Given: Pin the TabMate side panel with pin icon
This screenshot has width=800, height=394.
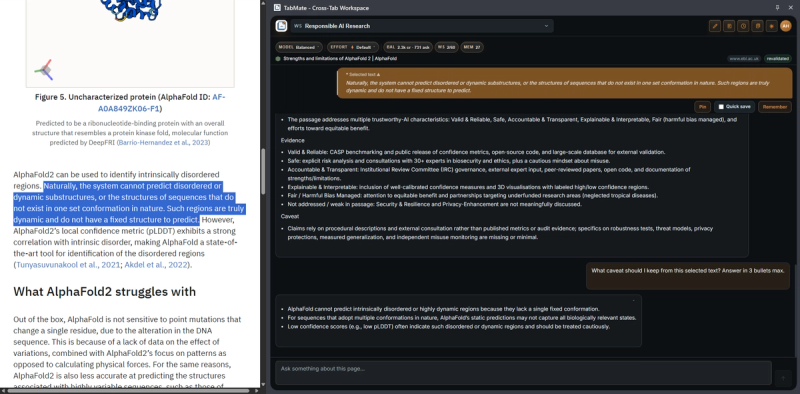Looking at the screenshot, I should click(x=777, y=8).
